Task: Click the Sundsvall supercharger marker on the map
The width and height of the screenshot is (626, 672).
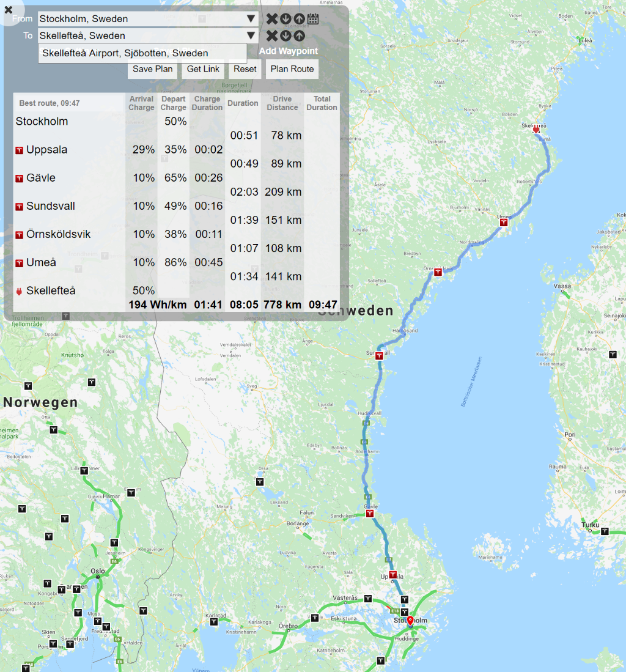Action: 379,355
